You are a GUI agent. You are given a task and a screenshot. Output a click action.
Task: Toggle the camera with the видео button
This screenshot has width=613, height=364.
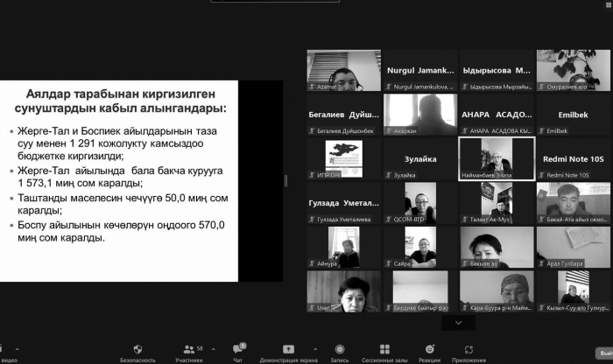pos(7,350)
